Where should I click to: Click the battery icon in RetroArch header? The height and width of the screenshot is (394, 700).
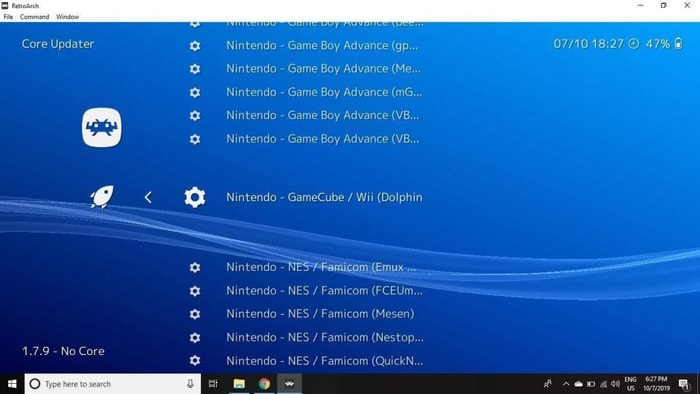(679, 43)
